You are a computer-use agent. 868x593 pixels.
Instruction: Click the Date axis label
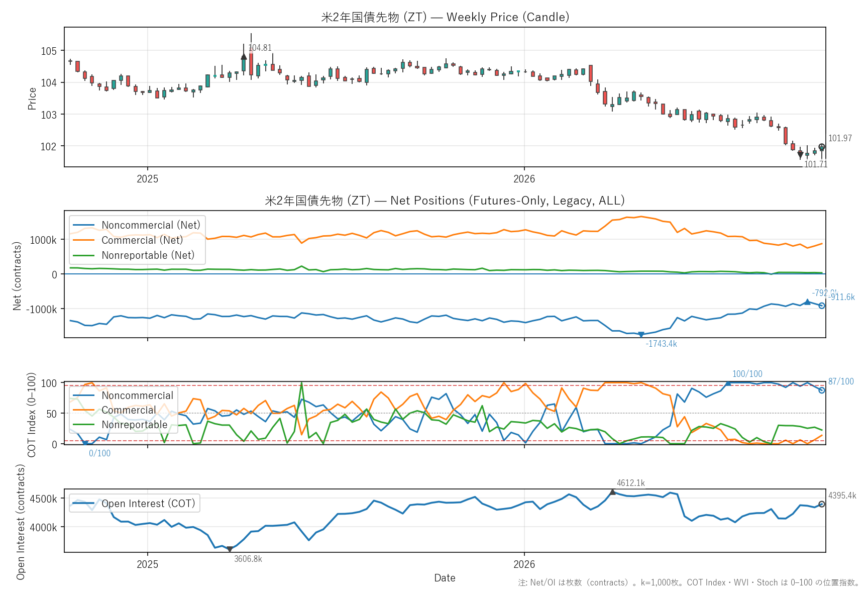tap(445, 578)
